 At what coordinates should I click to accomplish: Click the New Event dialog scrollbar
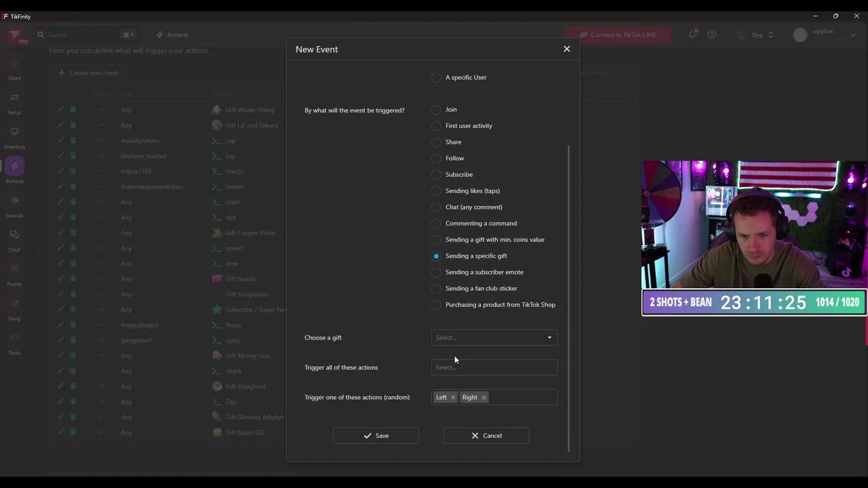click(569, 298)
